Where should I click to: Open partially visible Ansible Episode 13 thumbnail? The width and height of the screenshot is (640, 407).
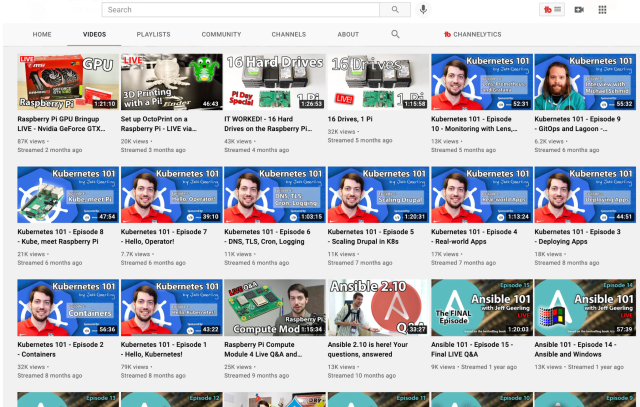[x=68, y=399]
